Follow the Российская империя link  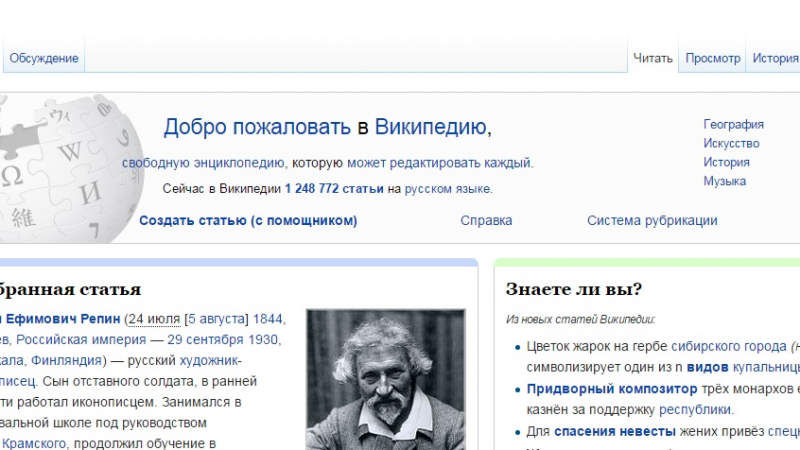pos(81,339)
